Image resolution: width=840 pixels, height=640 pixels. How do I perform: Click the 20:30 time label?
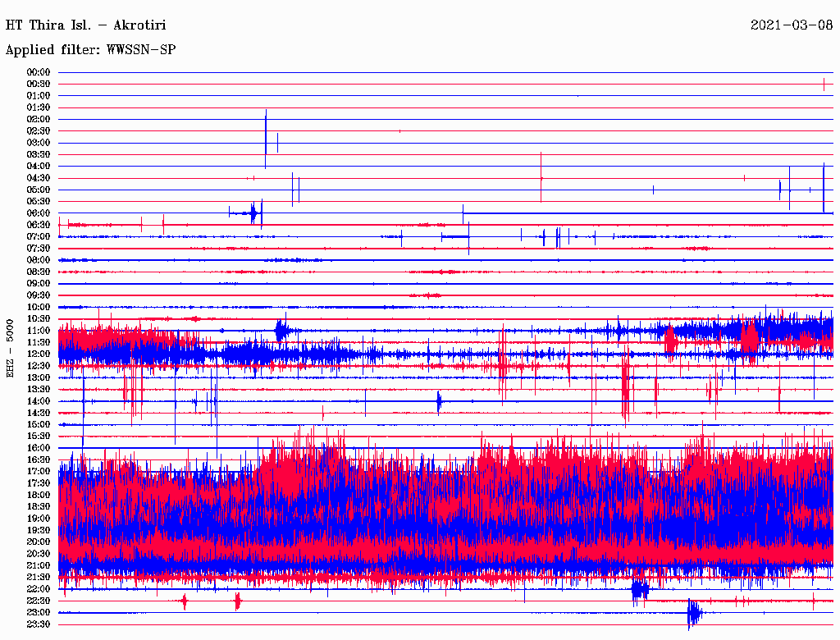[x=39, y=554]
